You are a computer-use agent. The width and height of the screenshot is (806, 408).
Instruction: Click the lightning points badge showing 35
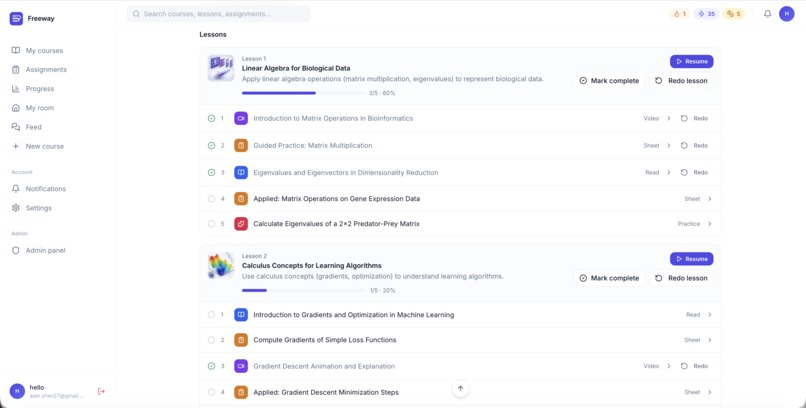pos(706,14)
